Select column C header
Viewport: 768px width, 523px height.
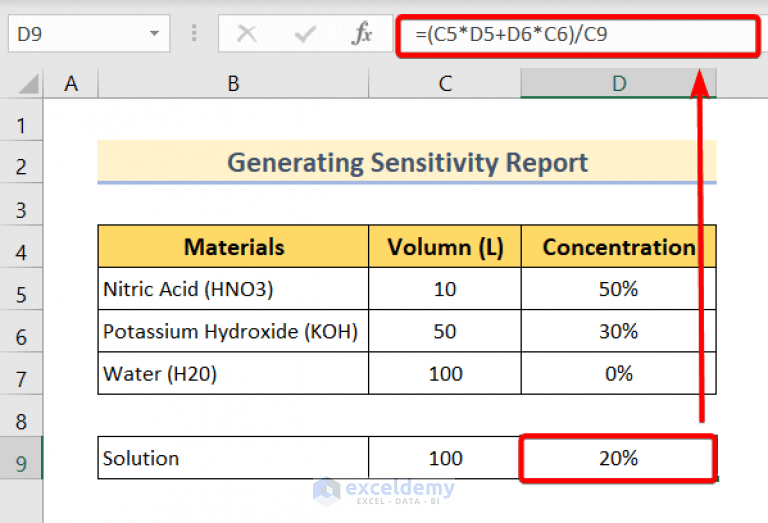(x=445, y=83)
